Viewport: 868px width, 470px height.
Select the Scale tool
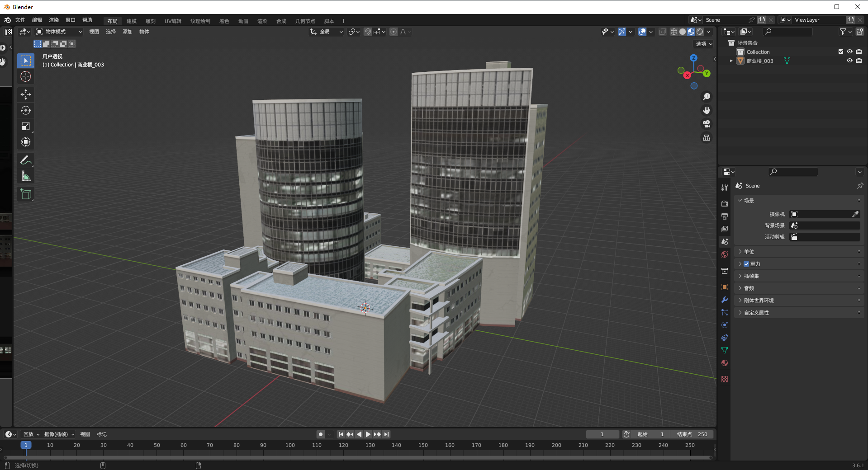tap(26, 127)
